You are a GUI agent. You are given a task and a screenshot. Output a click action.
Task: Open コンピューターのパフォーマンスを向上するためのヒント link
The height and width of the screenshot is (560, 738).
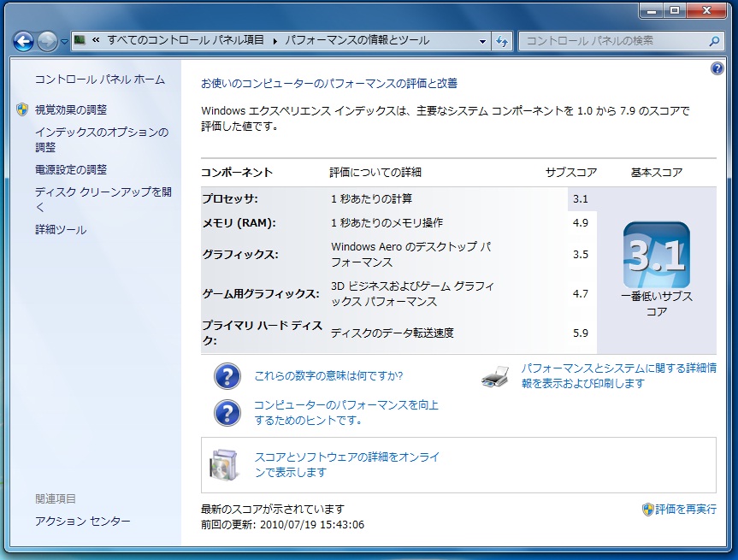coord(346,413)
